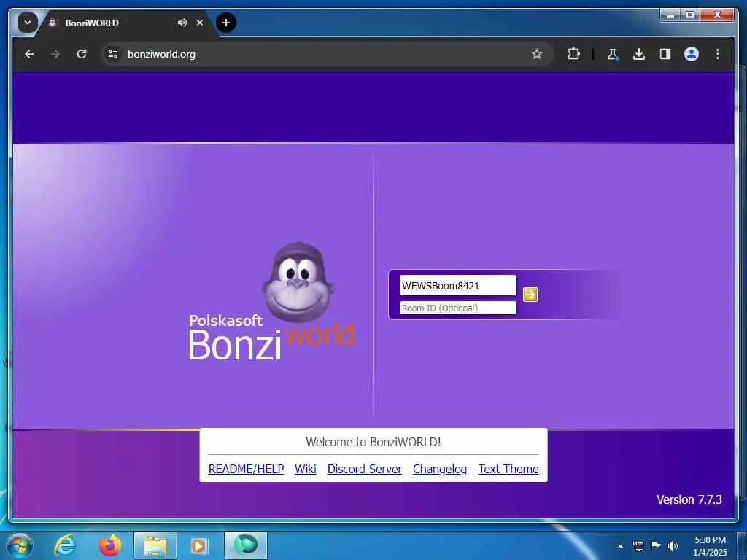Switch to the Text Theme link
The height and width of the screenshot is (560, 747).
pos(508,469)
